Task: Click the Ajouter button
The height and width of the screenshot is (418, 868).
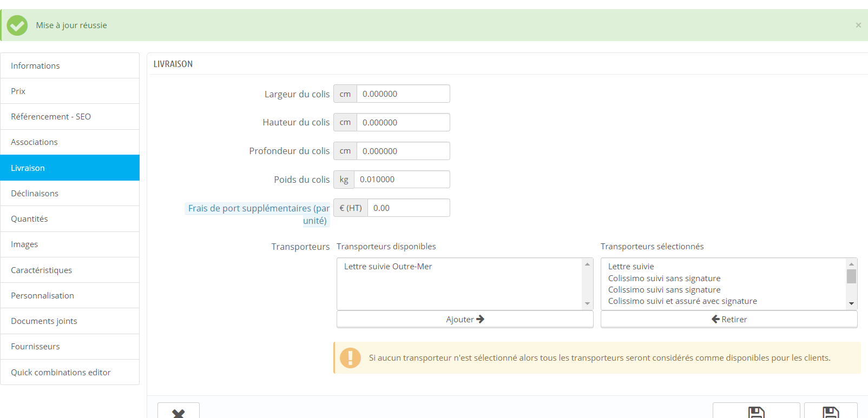Action: tap(465, 319)
